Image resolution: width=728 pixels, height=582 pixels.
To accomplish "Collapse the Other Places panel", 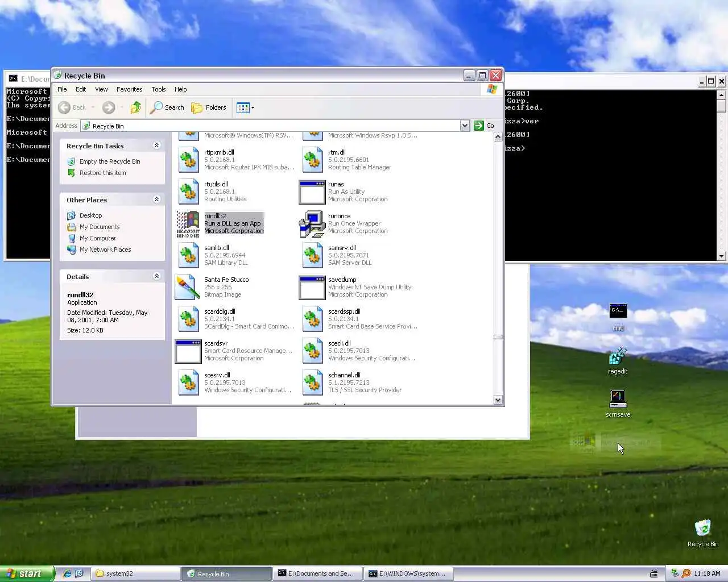I will [x=156, y=199].
